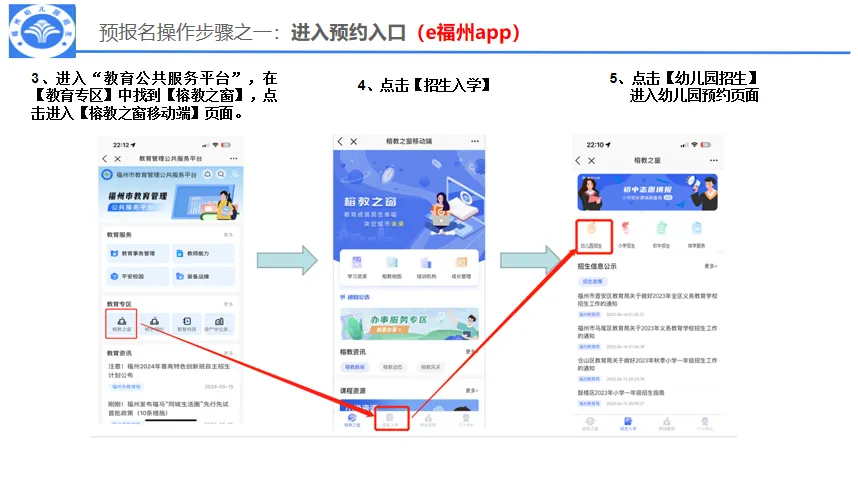Open 榕教之窗 icon in 教育专区
The height and width of the screenshot is (483, 858).
point(121,324)
